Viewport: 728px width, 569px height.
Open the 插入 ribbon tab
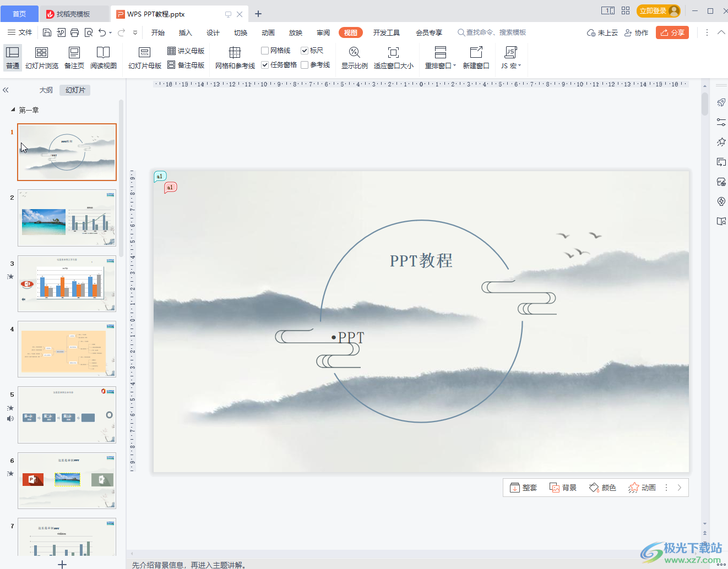click(186, 32)
